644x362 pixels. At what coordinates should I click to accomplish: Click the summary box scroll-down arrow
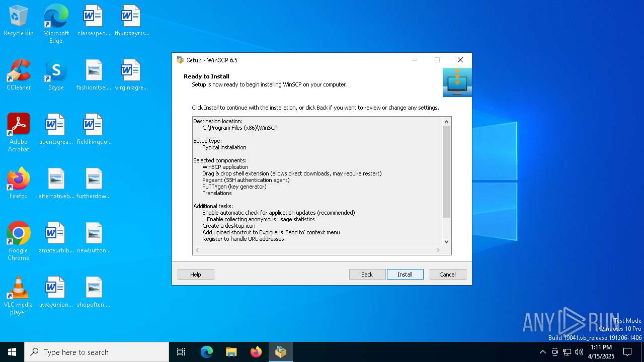tap(446, 242)
